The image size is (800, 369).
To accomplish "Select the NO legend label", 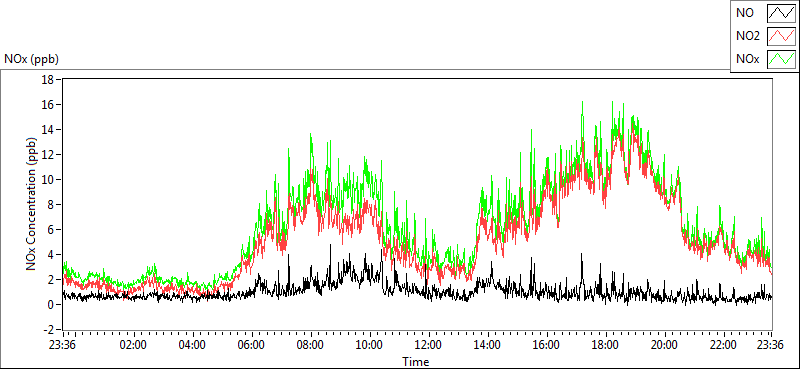I will 744,13.
